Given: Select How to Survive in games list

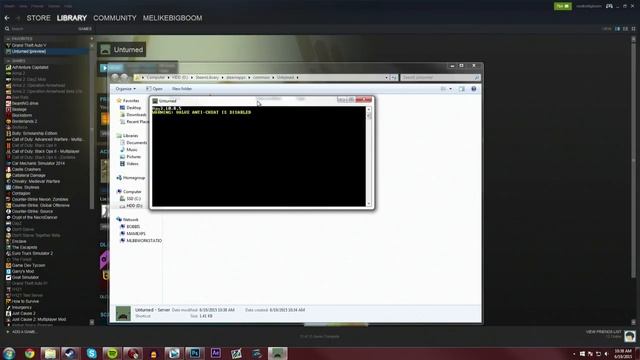Looking at the screenshot, I should pyautogui.click(x=25, y=301).
